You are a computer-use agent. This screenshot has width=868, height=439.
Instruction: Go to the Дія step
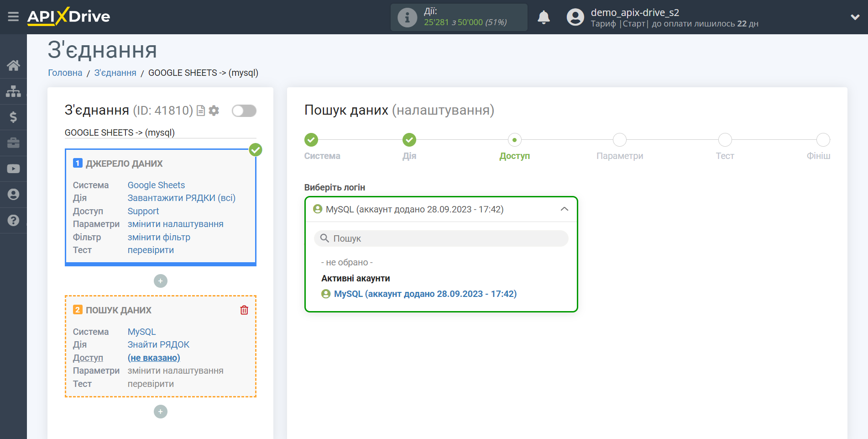point(409,140)
